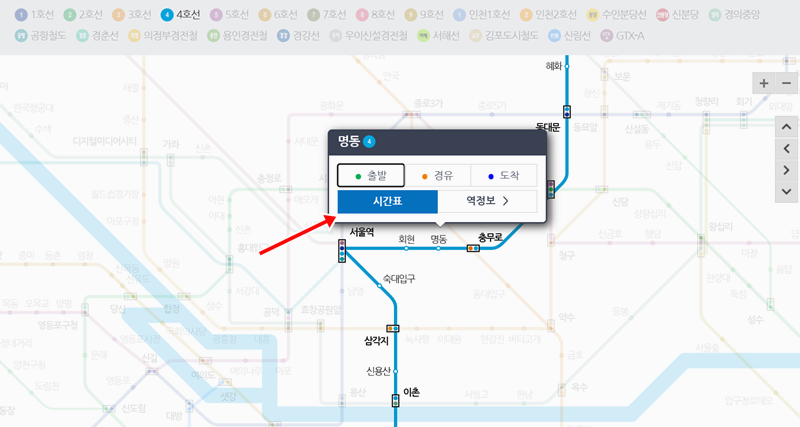The width and height of the screenshot is (800, 427).
Task: Pan map up with up arrow
Action: [x=786, y=127]
